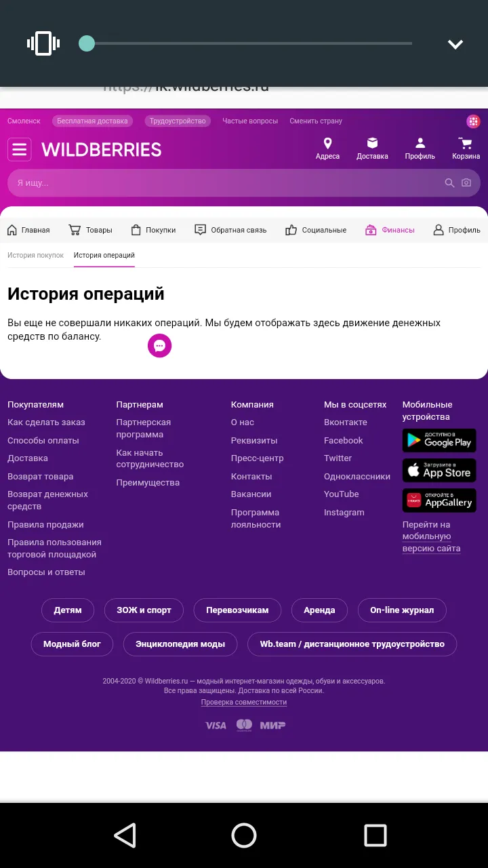Click Энциклопедия моды pill button
The height and width of the screenshot is (868, 488).
click(x=180, y=644)
